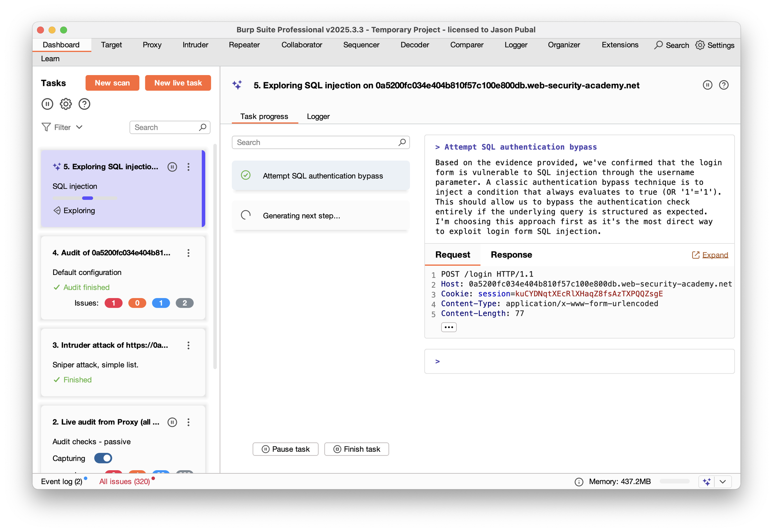Open help icon under Tasks heading
This screenshot has height=532, width=773.
click(x=84, y=104)
